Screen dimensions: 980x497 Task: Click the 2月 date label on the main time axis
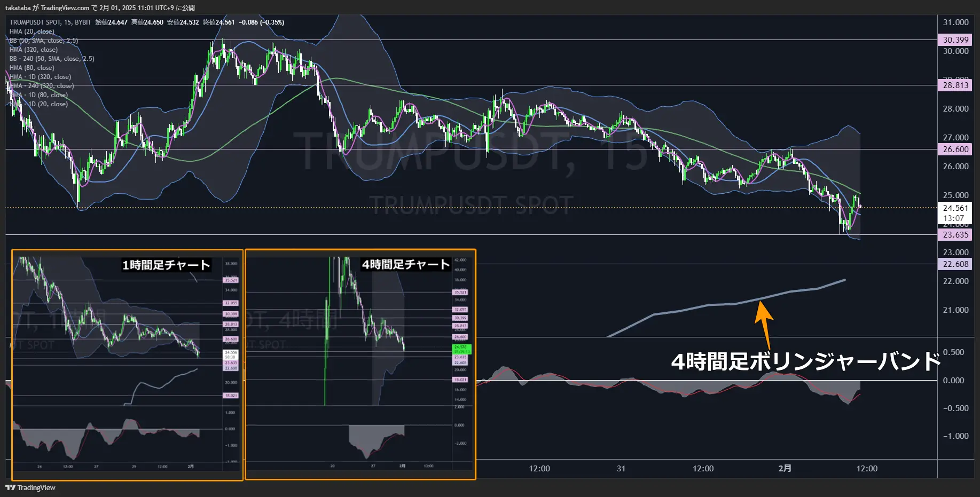[x=785, y=469]
